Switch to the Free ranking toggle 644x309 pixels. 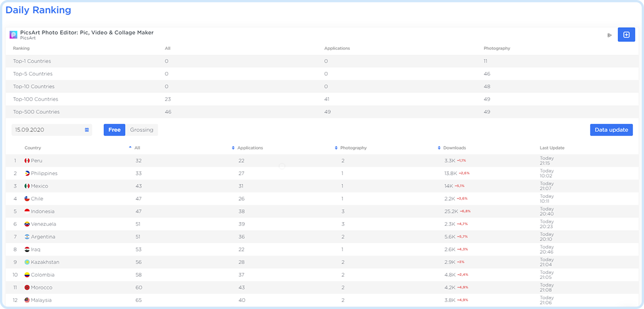pyautogui.click(x=114, y=130)
